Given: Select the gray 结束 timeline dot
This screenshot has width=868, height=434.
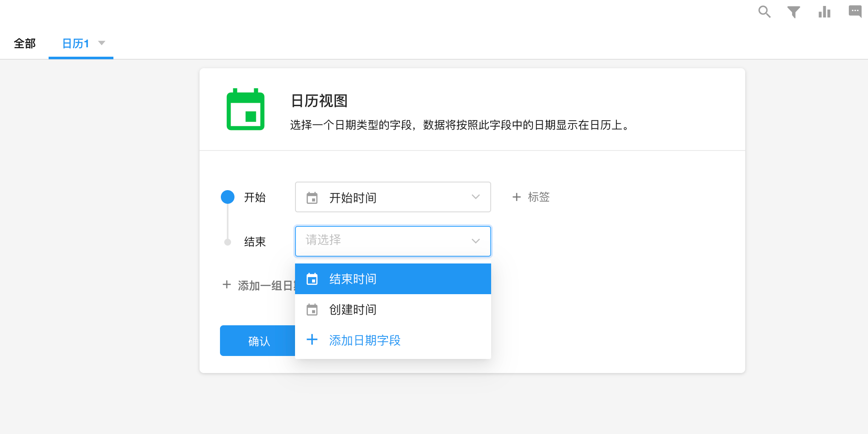Looking at the screenshot, I should tap(228, 242).
